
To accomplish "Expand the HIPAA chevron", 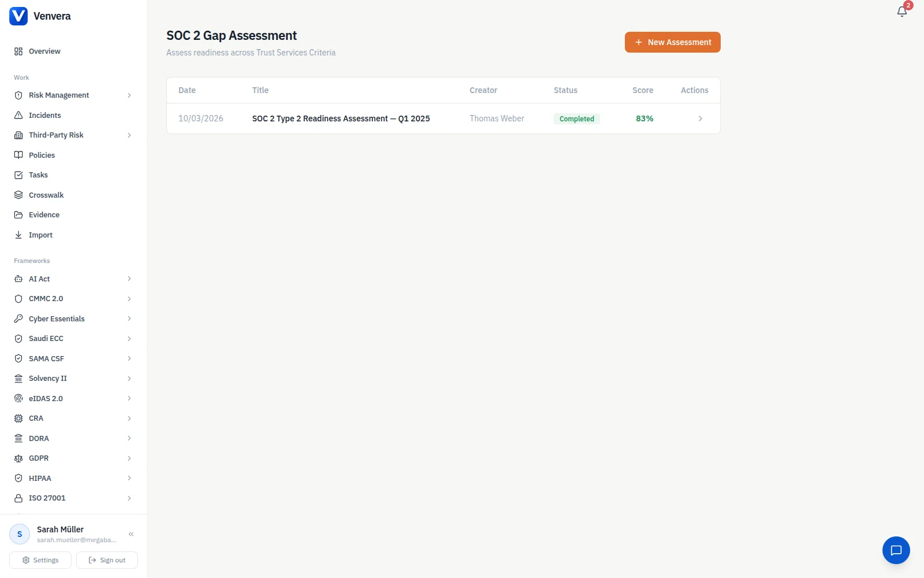I will (x=129, y=479).
